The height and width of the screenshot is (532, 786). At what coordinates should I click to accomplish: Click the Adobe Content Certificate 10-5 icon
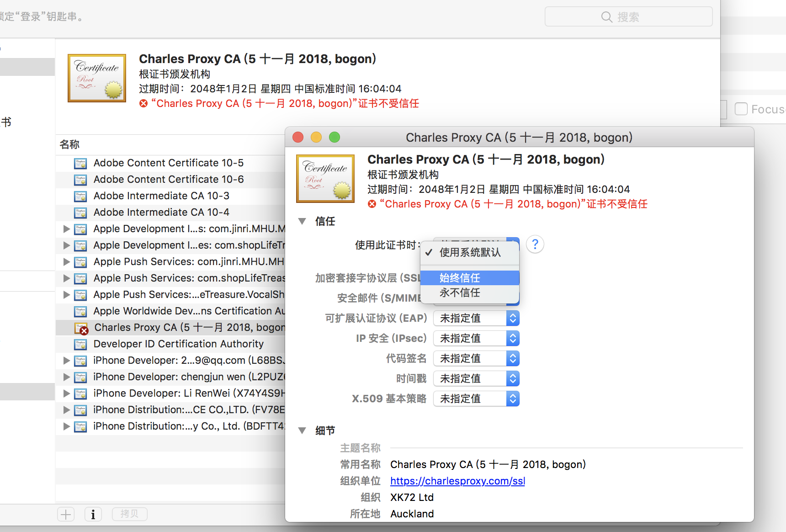[x=80, y=163]
